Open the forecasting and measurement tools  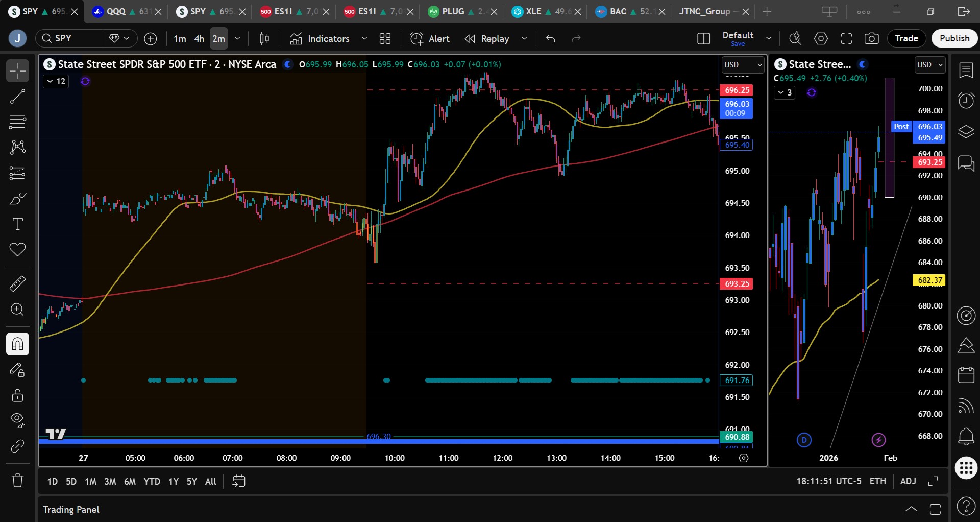[x=17, y=173]
